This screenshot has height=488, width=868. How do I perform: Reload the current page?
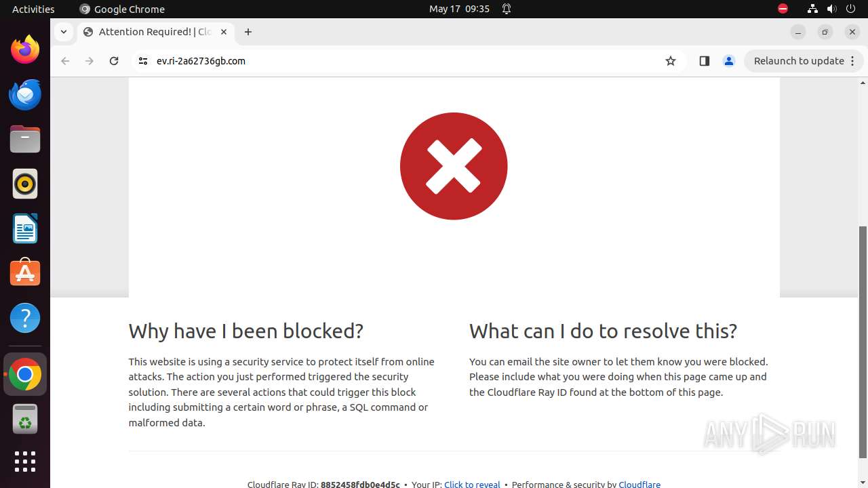point(114,61)
